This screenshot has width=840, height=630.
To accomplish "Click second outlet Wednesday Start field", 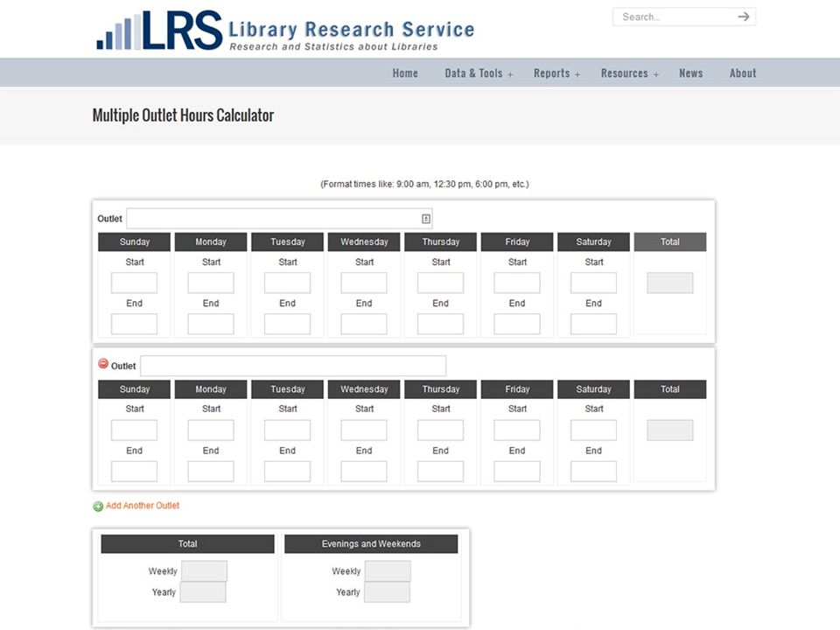I will point(364,430).
